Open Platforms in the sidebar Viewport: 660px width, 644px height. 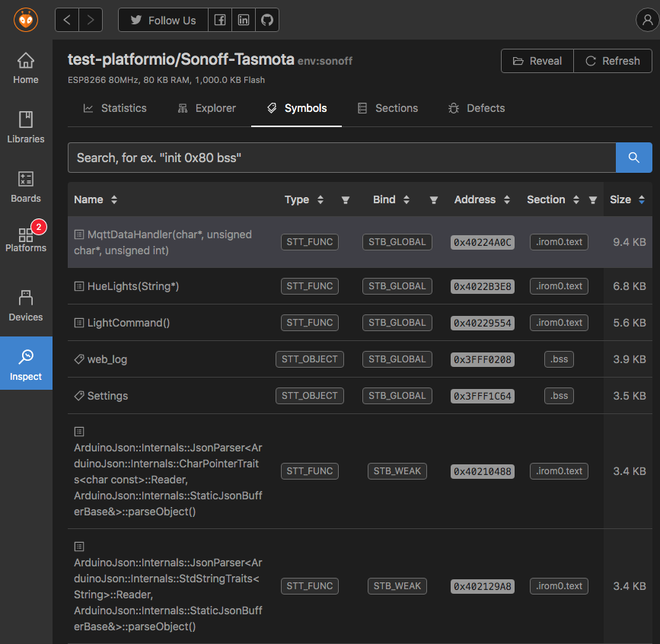click(x=26, y=239)
